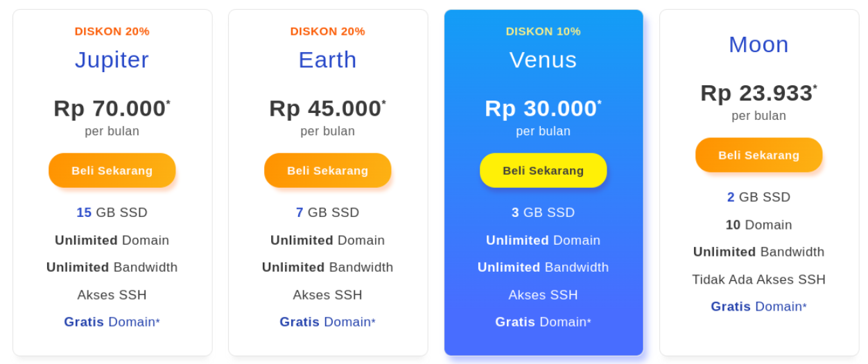Viewport: 868px width, 364px height.
Task: Open the Venus plan title
Action: 543,60
